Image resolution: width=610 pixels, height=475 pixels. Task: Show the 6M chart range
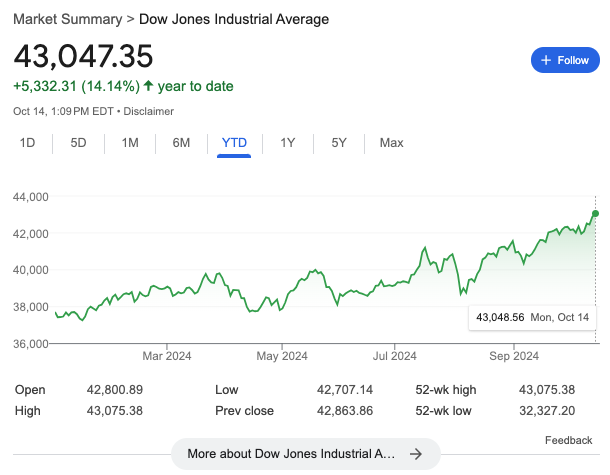point(181,143)
